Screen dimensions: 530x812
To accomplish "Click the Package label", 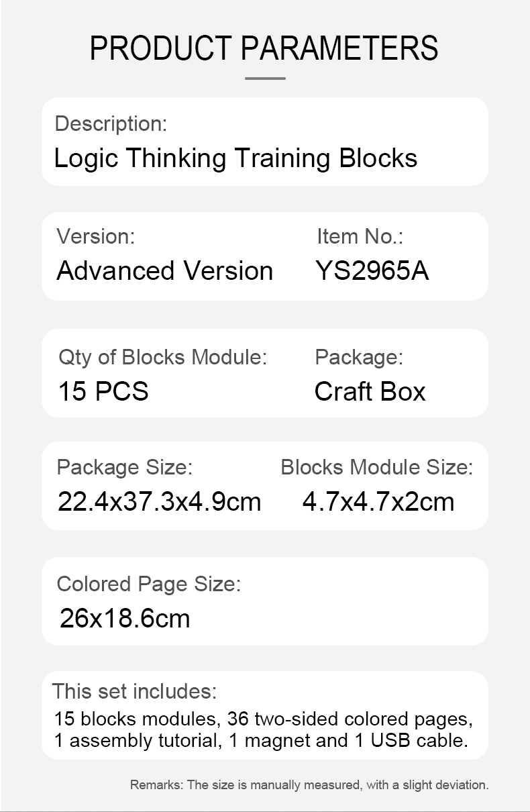I will coord(359,357).
